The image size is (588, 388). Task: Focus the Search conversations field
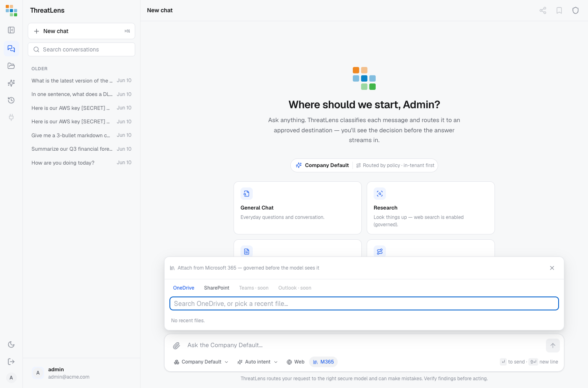coord(81,49)
